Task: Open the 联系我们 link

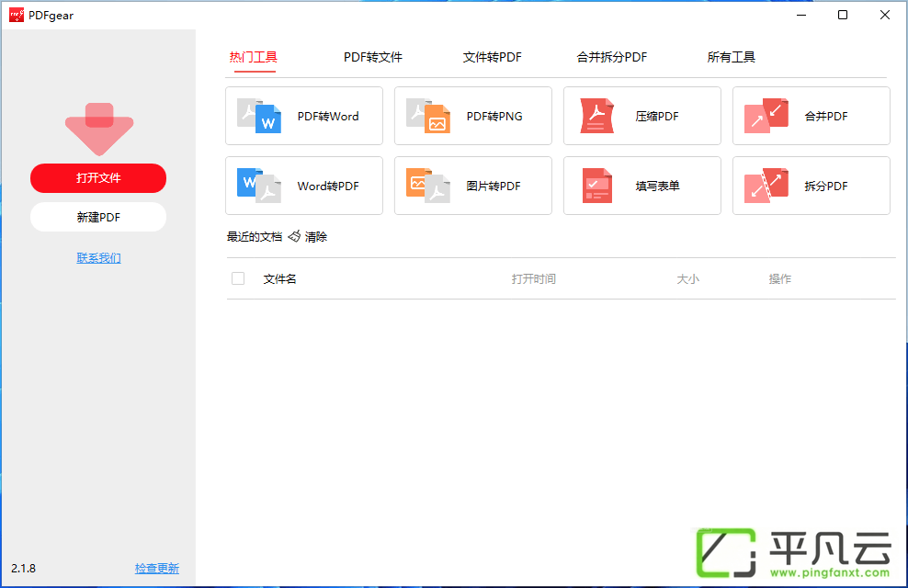Action: [99, 258]
